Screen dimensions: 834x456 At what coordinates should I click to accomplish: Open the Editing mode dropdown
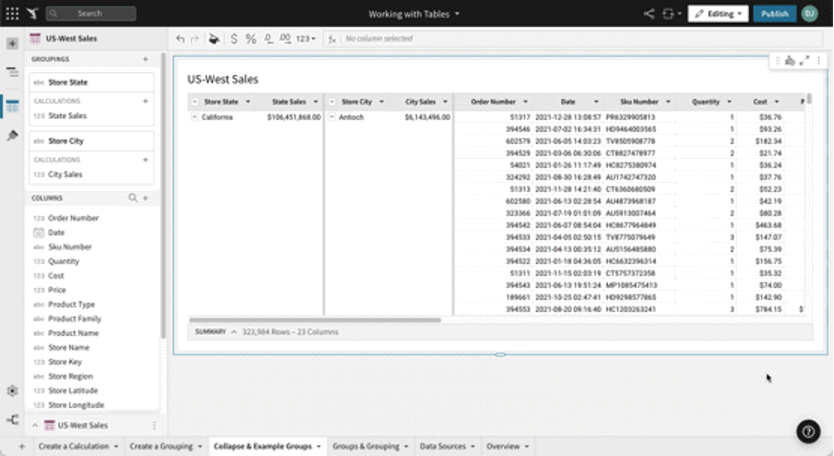[x=717, y=14]
